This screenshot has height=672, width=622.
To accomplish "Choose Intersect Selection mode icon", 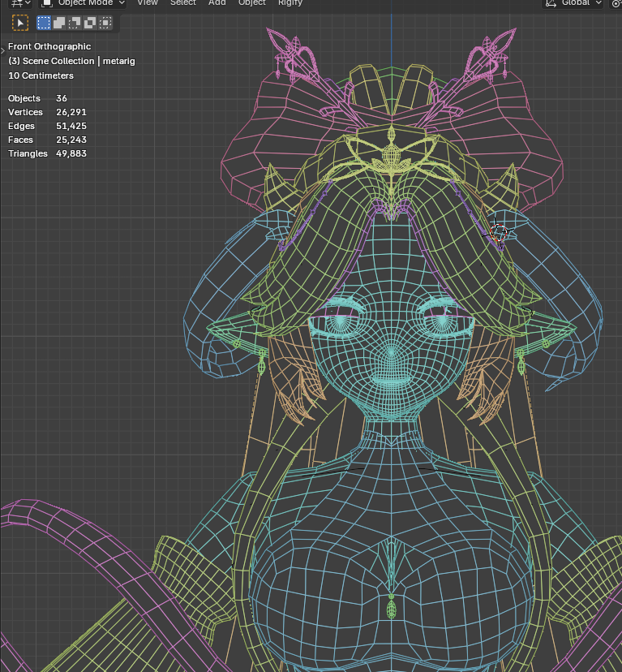I will click(105, 23).
